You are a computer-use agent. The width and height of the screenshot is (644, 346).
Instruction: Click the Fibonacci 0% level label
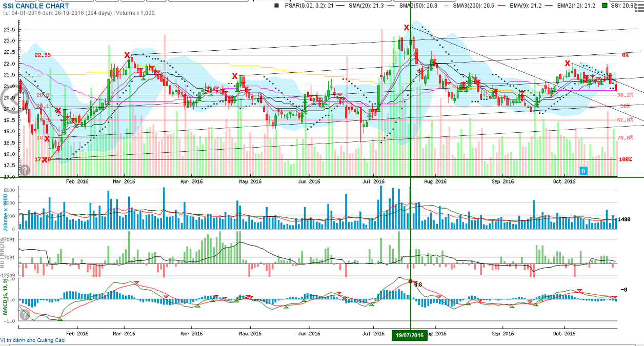(x=625, y=54)
